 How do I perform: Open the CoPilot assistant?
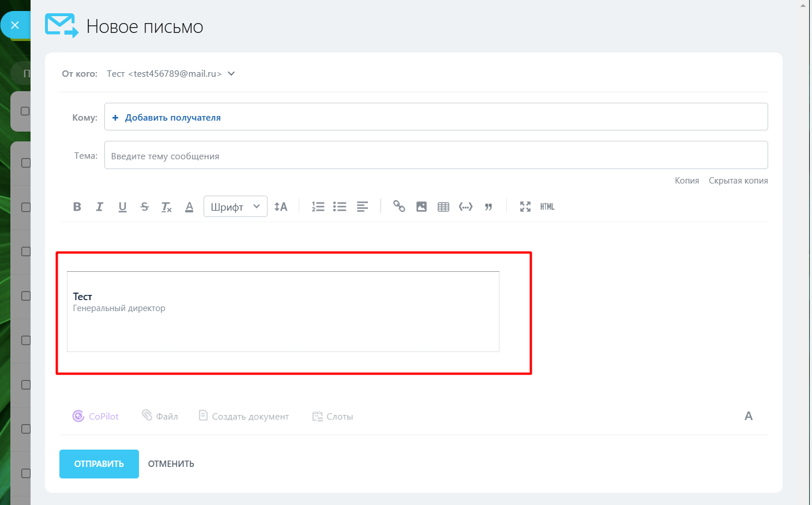tap(96, 416)
